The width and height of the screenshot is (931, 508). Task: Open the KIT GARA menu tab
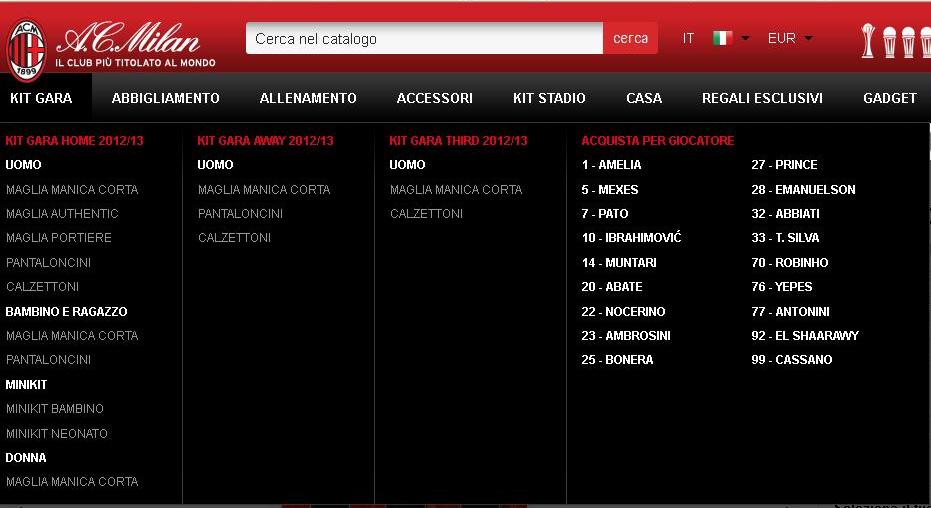pos(41,98)
